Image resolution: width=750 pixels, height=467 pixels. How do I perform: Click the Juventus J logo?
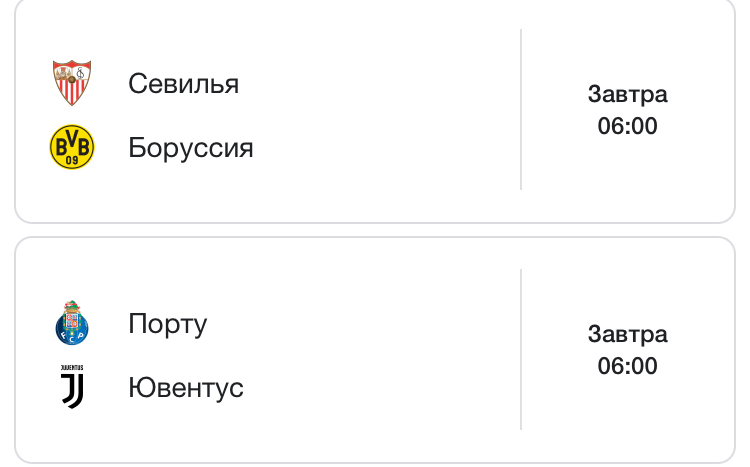click(x=72, y=387)
